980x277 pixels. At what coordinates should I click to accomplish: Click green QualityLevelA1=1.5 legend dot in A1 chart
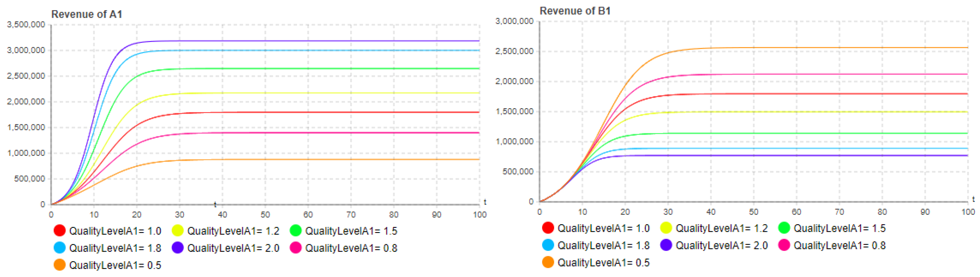click(296, 231)
